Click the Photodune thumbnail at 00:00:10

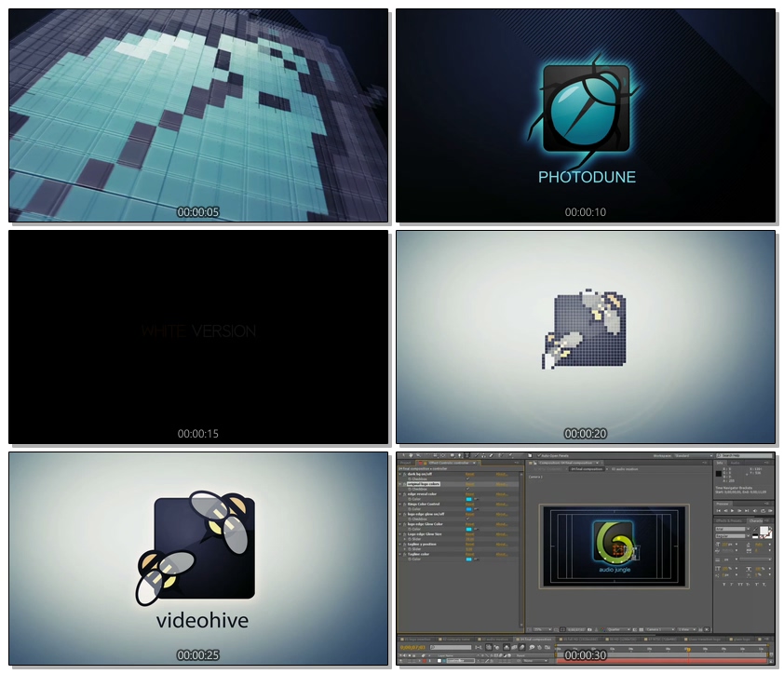coord(586,115)
